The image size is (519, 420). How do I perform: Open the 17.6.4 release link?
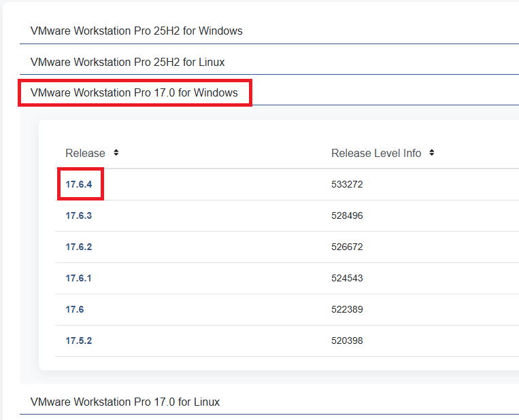point(79,184)
